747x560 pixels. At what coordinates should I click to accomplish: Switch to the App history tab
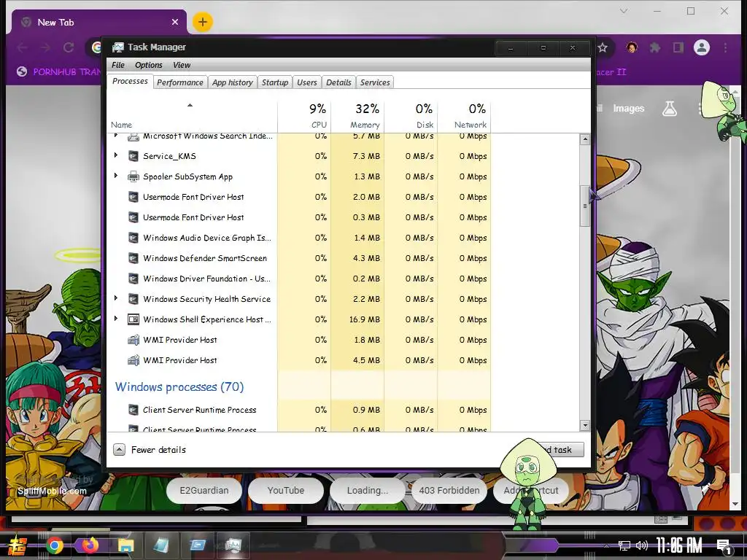(x=233, y=82)
